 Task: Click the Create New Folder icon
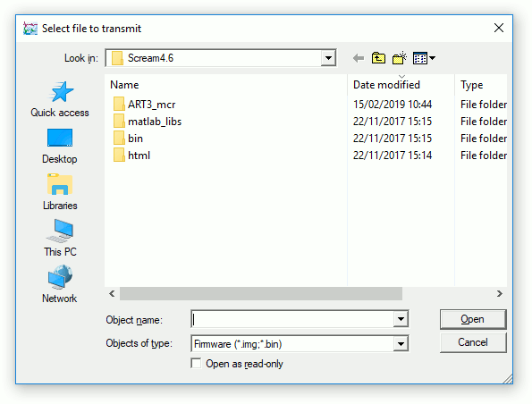(x=400, y=58)
